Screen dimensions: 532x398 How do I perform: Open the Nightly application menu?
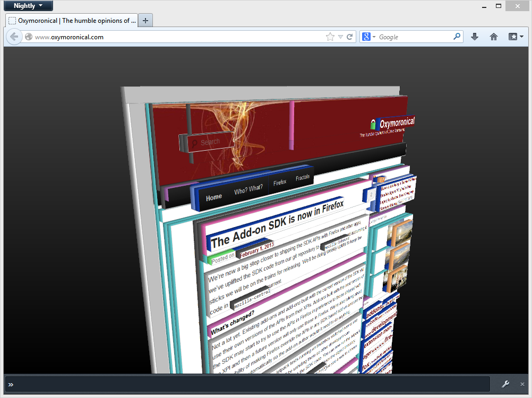(28, 6)
